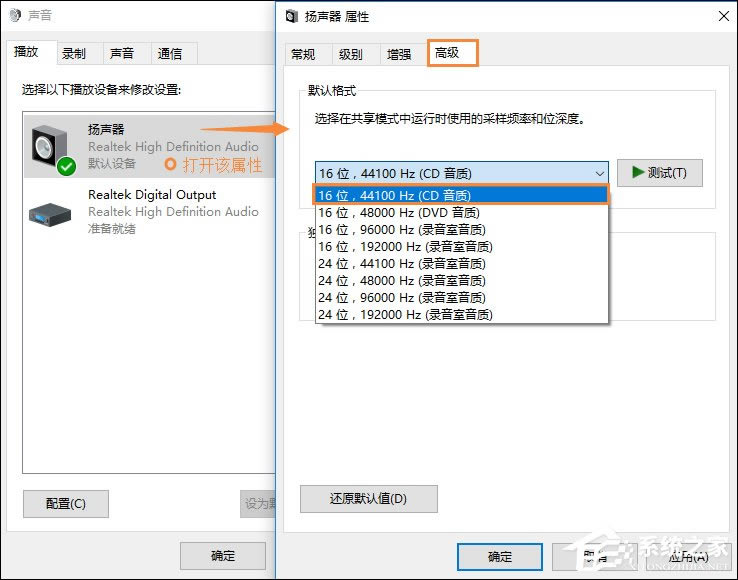Close the 扬声器 属性 dialog
The height and width of the screenshot is (580, 738).
724,16
